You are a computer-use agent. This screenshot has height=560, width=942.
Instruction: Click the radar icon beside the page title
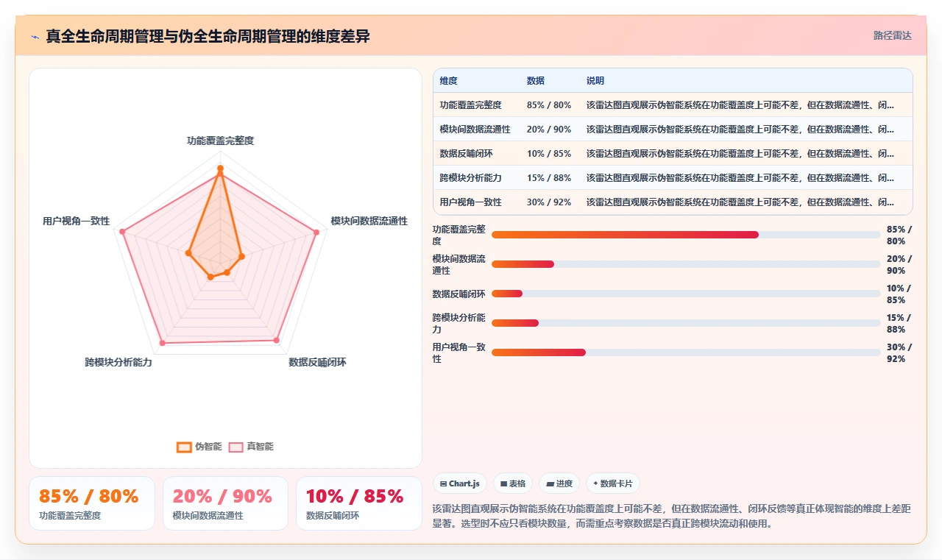coord(35,37)
